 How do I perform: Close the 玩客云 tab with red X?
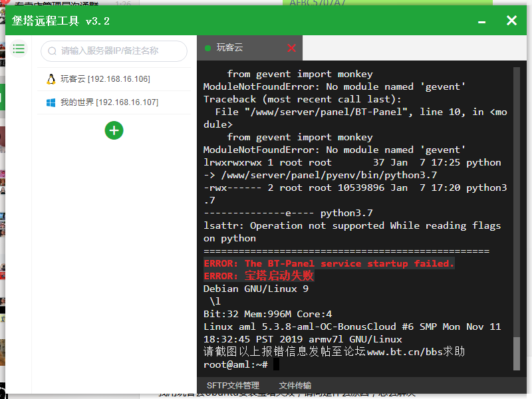click(x=291, y=48)
